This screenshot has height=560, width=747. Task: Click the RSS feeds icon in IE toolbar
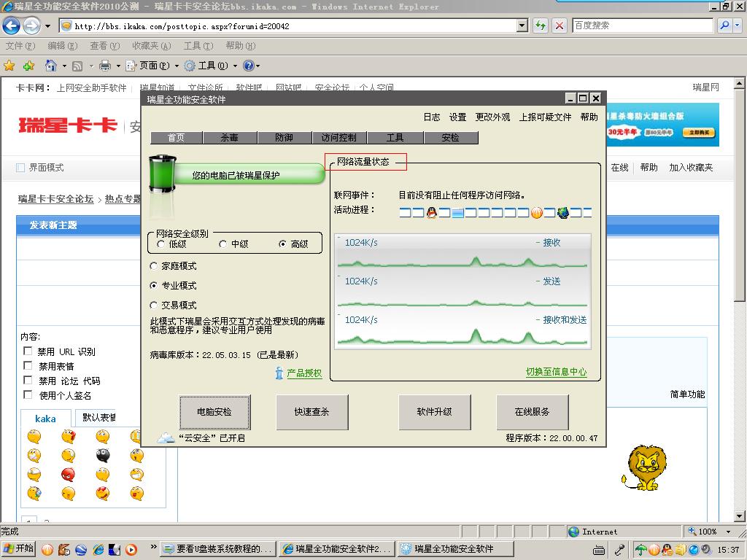[x=77, y=66]
